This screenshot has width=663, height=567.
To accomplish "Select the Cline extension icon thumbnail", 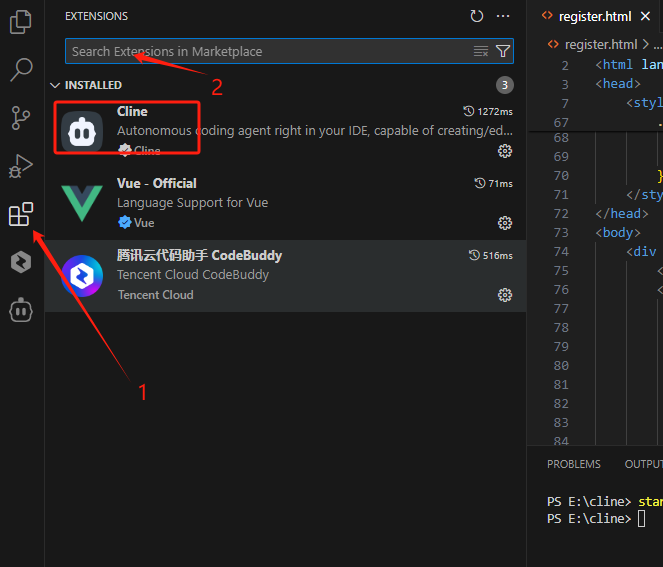I will (x=82, y=132).
